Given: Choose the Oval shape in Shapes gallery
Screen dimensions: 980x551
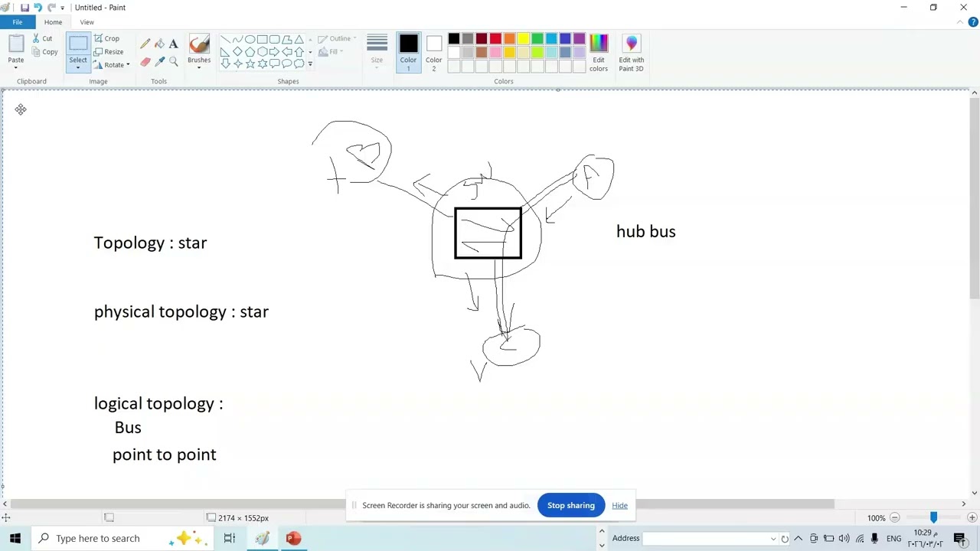Looking at the screenshot, I should point(250,40).
